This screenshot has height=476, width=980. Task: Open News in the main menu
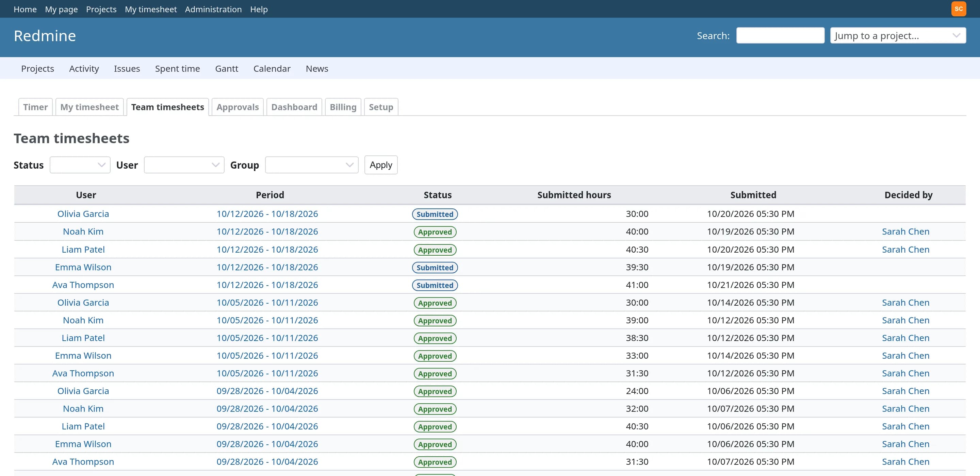click(x=317, y=69)
